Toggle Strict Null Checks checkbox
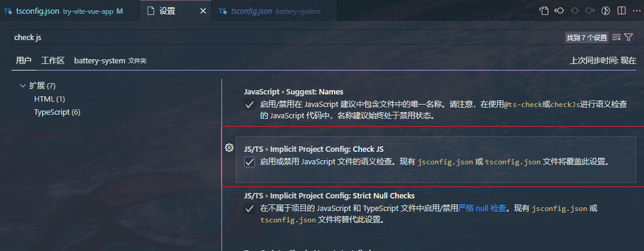Viewport: 644px width, 251px height. pyautogui.click(x=250, y=209)
